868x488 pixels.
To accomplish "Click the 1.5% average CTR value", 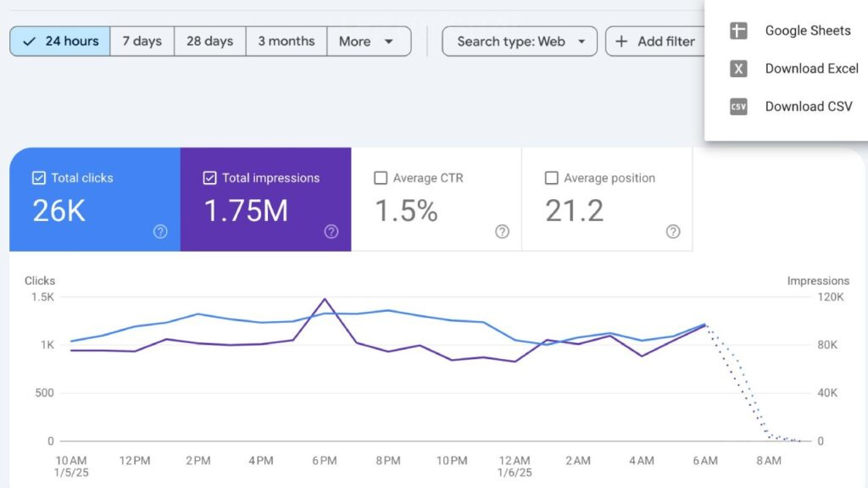I will click(x=406, y=211).
